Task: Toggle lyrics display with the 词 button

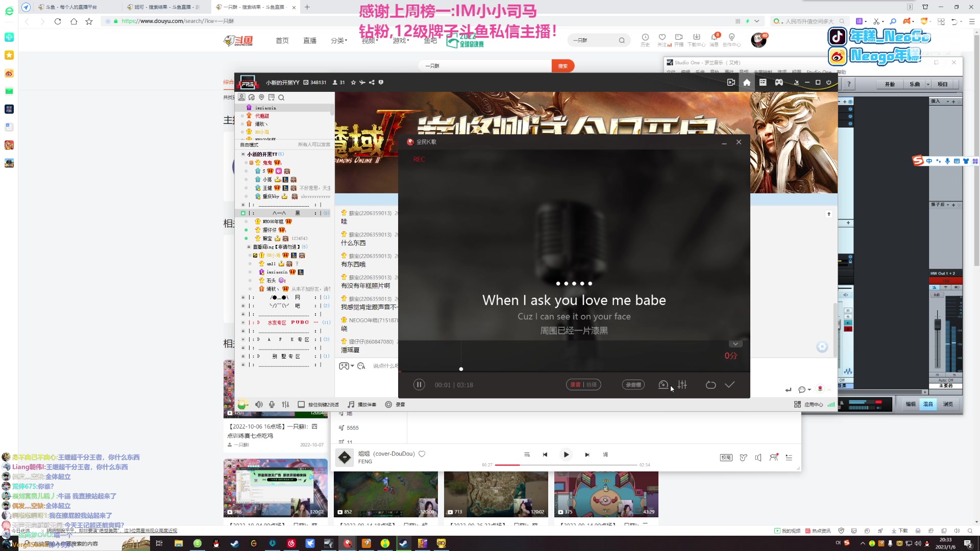Action: pos(605,455)
